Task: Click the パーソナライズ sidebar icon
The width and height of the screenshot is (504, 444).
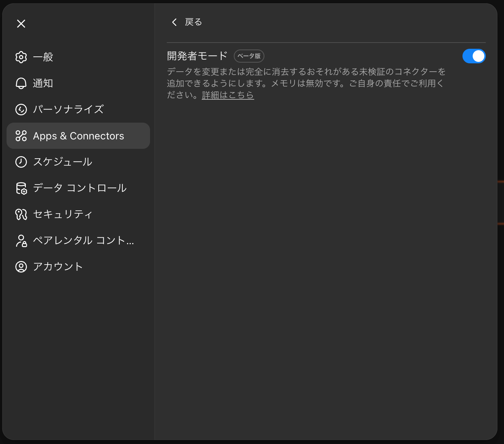Action: click(x=21, y=109)
